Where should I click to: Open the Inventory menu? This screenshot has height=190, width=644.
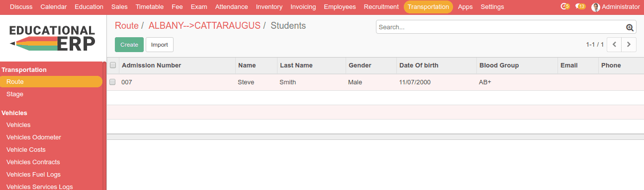[x=269, y=7]
